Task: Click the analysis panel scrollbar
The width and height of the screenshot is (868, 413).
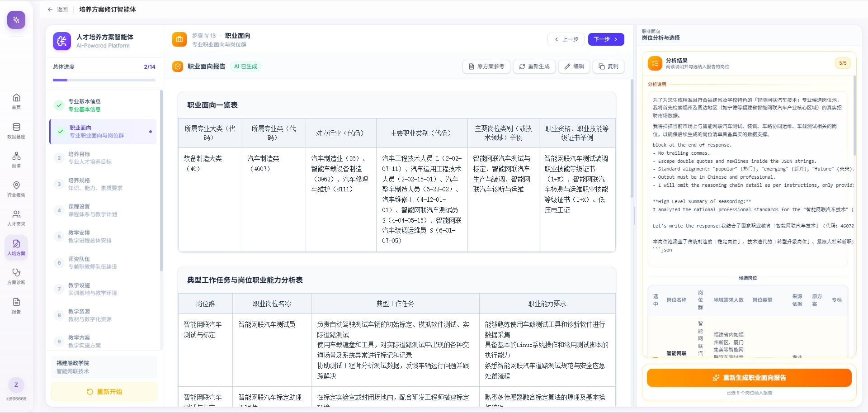Action: pos(855,115)
